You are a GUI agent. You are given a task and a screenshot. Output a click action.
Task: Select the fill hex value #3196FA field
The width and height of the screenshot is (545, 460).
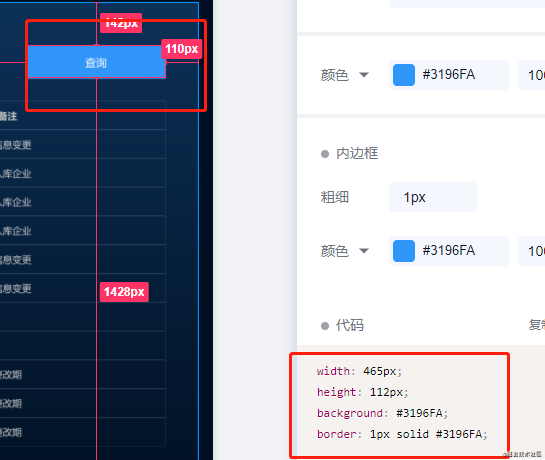pyautogui.click(x=449, y=75)
